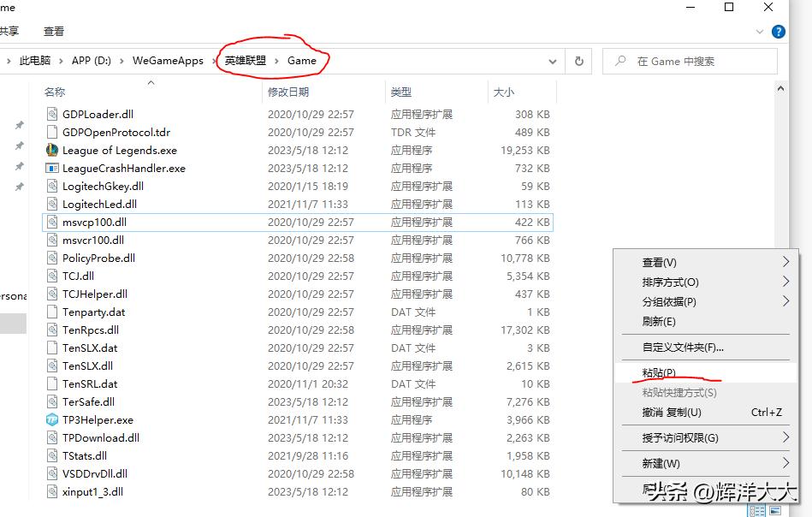Expand the ribbon with the chevron
Viewport: 812px width, 517px height.
[x=759, y=32]
